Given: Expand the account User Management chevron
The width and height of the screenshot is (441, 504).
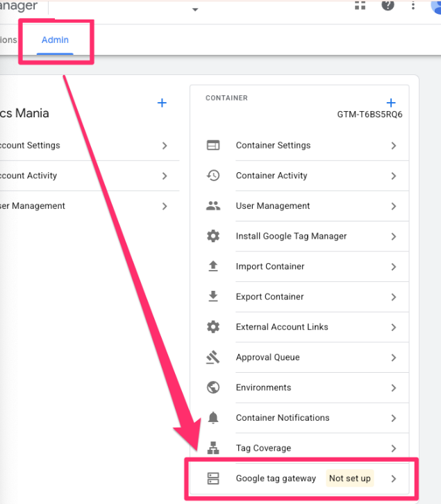Looking at the screenshot, I should coord(165,206).
